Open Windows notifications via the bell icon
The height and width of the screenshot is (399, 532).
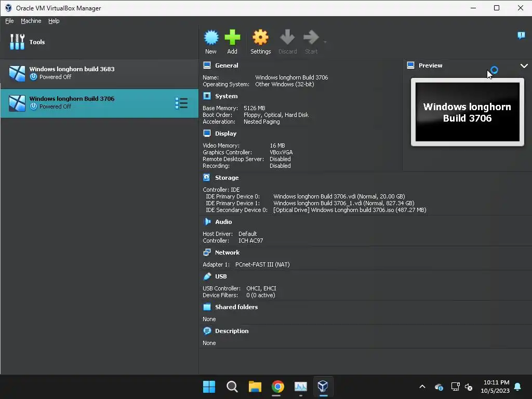point(518,387)
